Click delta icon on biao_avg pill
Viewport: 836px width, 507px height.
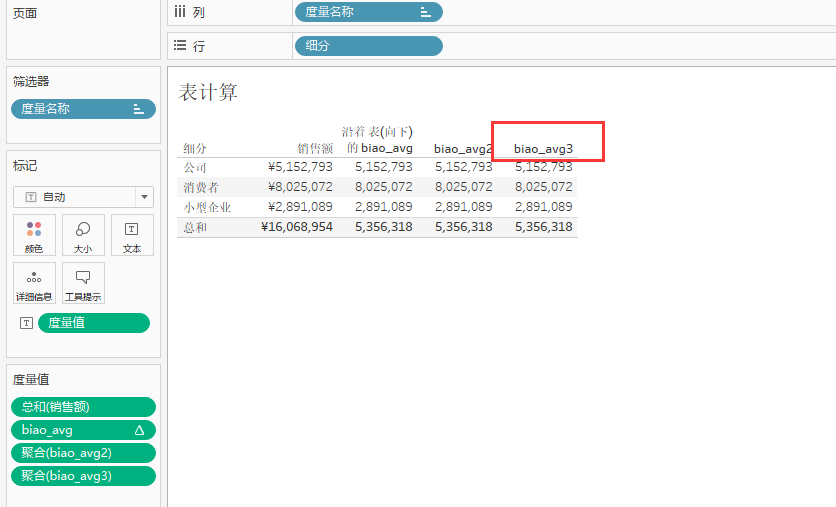(139, 430)
